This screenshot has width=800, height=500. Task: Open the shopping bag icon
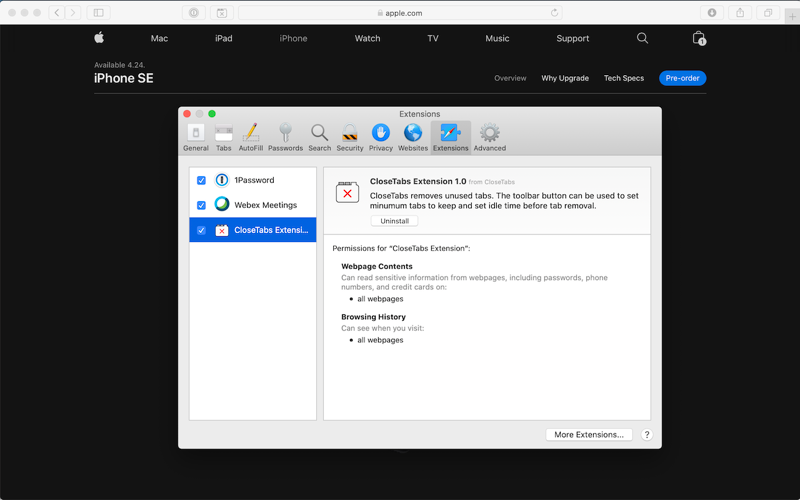[x=698, y=38]
